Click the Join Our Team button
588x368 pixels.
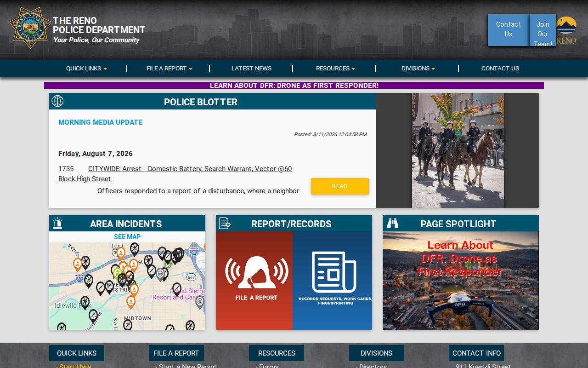543,30
